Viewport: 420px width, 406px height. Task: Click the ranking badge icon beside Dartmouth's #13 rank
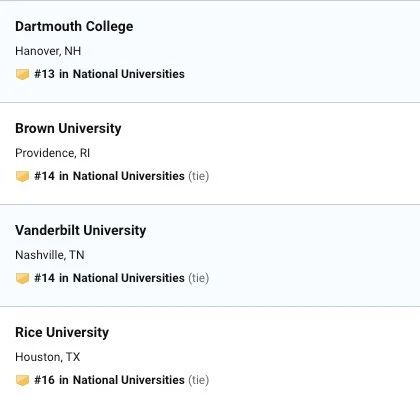pos(22,74)
